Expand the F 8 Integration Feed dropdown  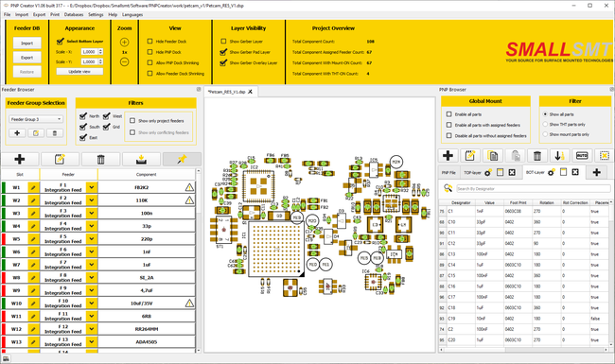pyautogui.click(x=92, y=278)
